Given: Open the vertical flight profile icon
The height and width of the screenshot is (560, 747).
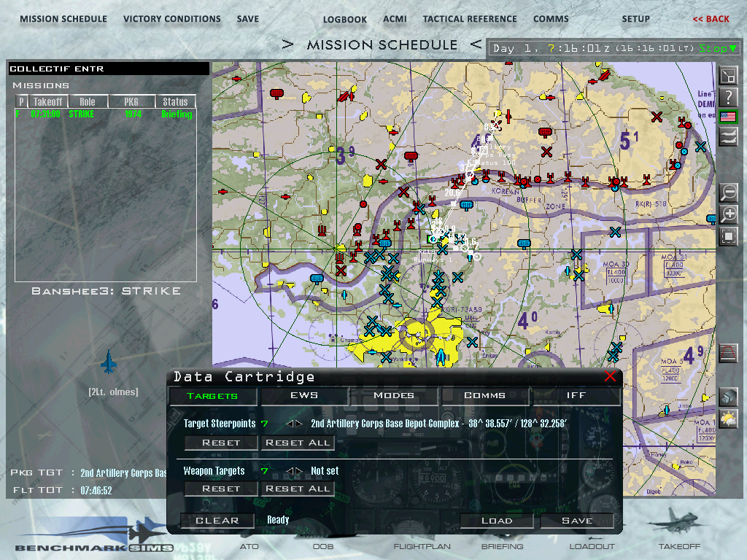Looking at the screenshot, I should (728, 354).
